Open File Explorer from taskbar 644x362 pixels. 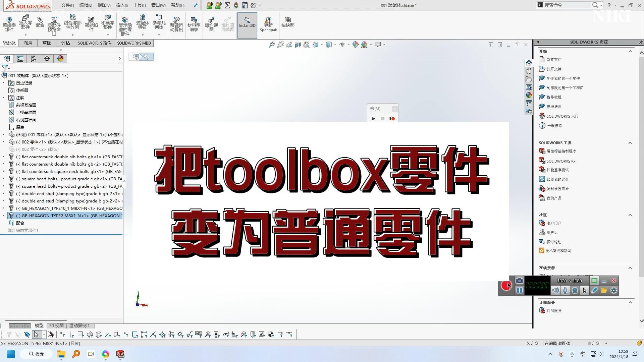click(61, 354)
